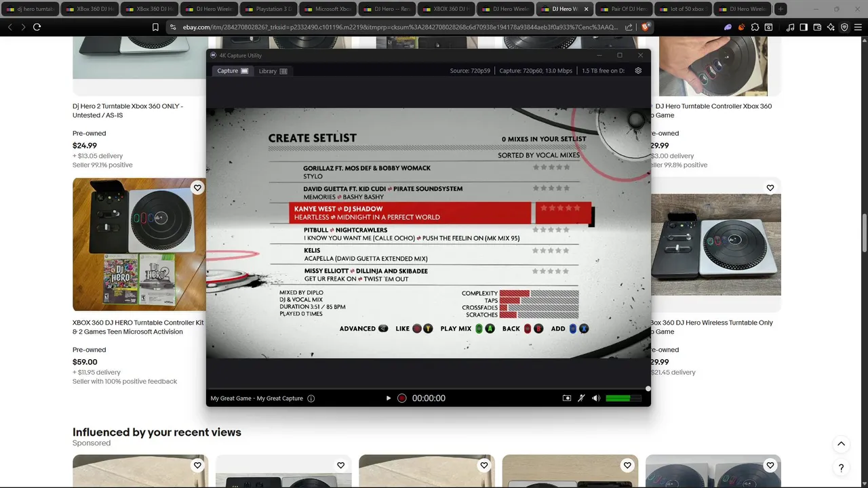Go forward in browser history
This screenshot has width=868, height=488.
point(23,27)
